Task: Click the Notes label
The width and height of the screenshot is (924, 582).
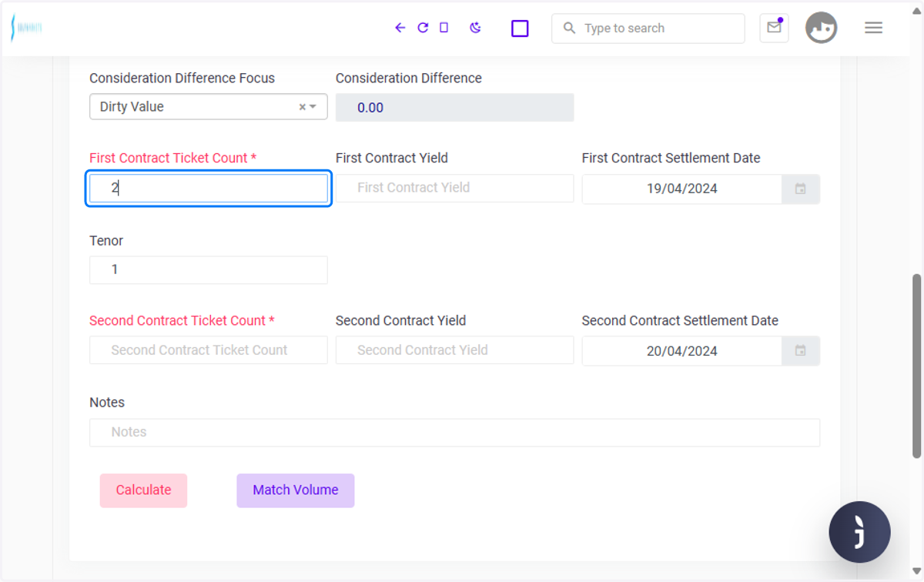Action: tap(107, 403)
